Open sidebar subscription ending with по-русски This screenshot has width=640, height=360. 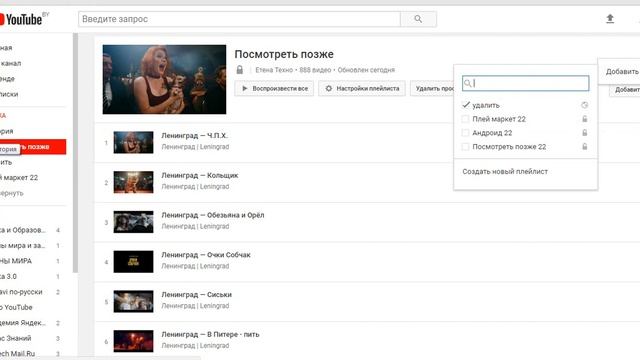(x=21, y=292)
